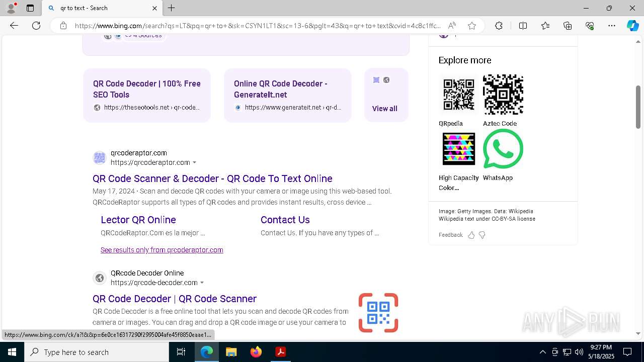The image size is (644, 362).
Task: Open Settings and more ellipsis menu
Action: (612, 26)
